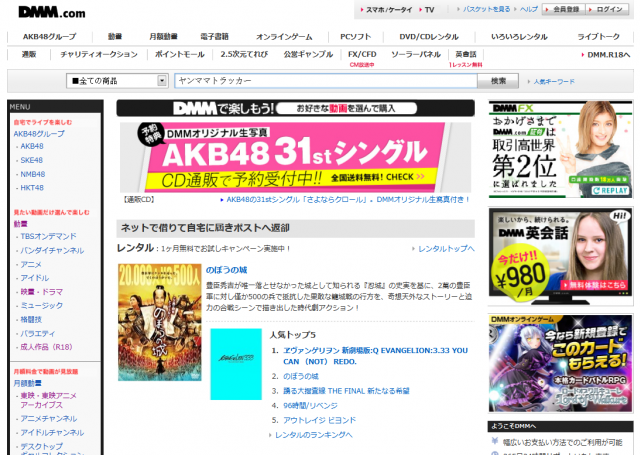
Task: Open ranking item 96時間/リベンジ
Action: (310, 406)
